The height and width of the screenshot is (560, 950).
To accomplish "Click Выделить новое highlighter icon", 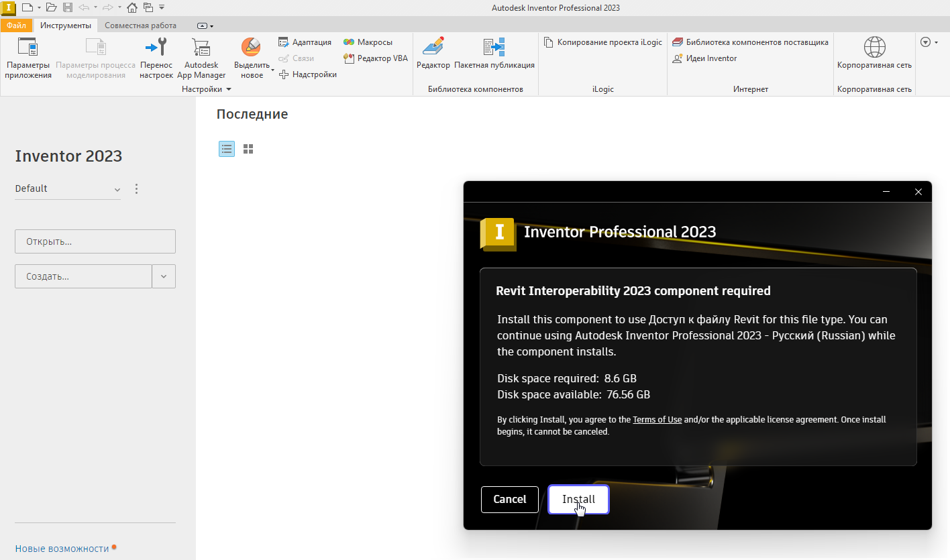I will click(x=252, y=47).
